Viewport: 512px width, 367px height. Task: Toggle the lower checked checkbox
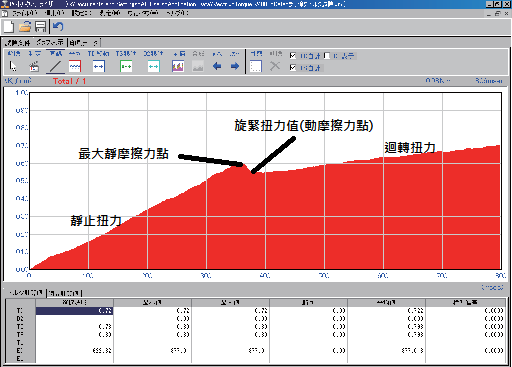(x=293, y=68)
